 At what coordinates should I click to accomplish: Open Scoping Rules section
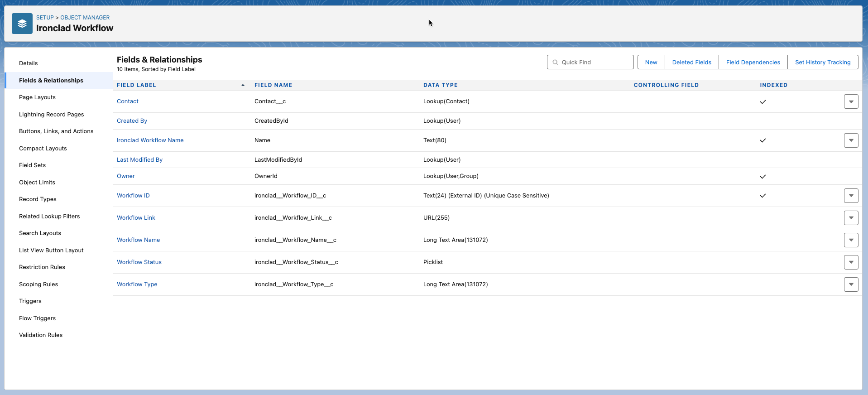[x=38, y=284]
